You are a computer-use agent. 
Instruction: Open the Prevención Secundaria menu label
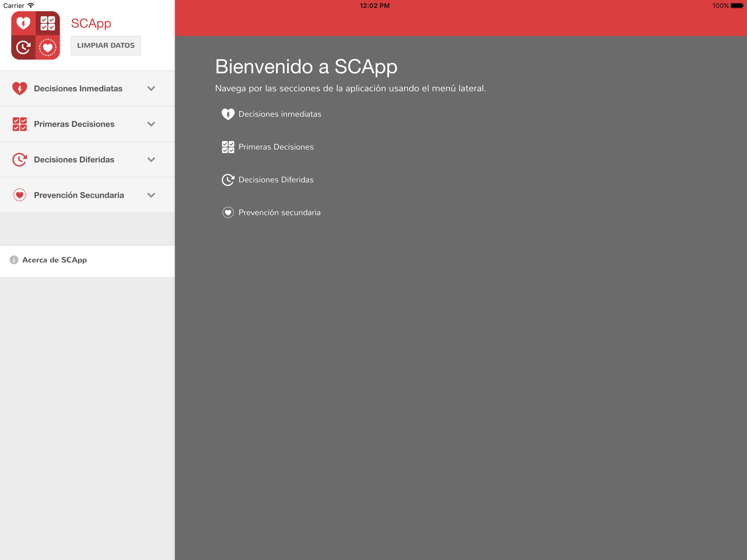(x=79, y=195)
